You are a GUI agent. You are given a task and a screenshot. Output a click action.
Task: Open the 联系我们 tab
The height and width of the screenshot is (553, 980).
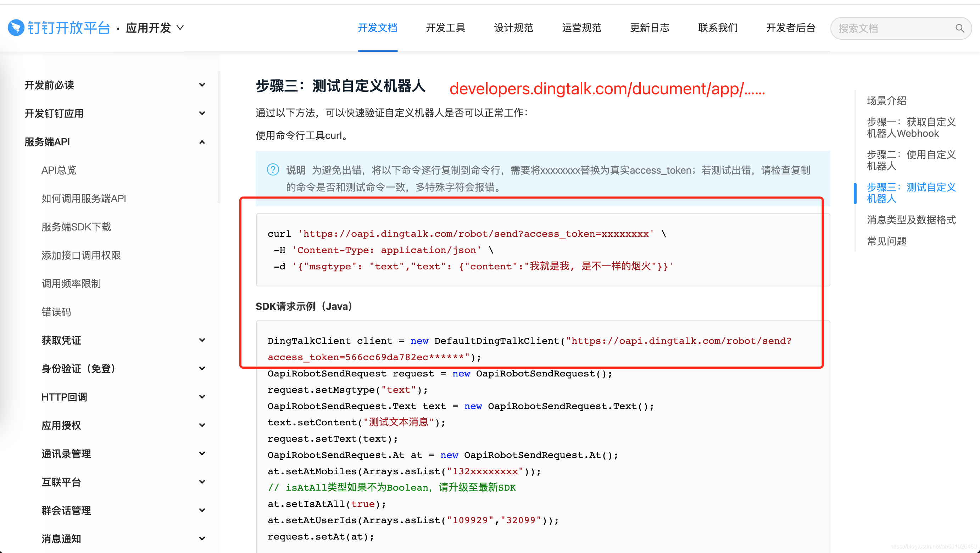[718, 28]
